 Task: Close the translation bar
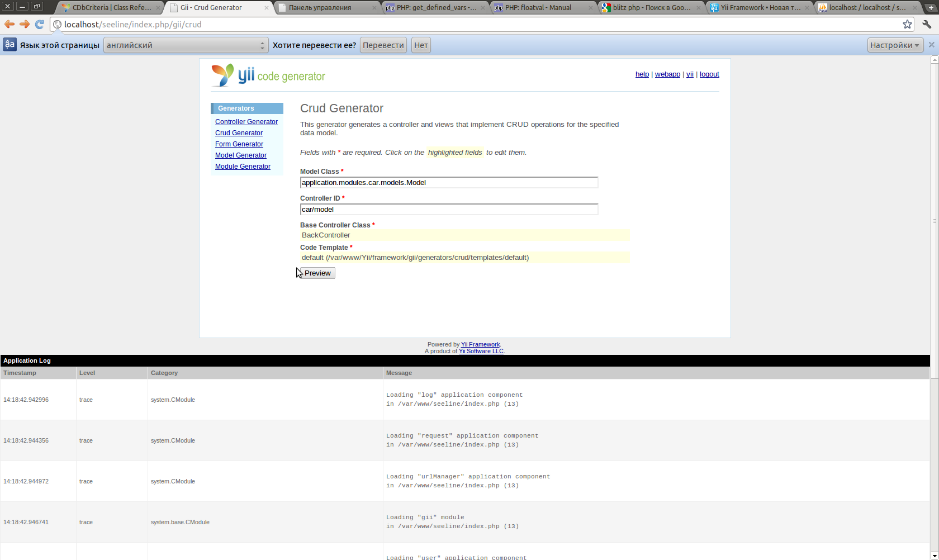[931, 45]
